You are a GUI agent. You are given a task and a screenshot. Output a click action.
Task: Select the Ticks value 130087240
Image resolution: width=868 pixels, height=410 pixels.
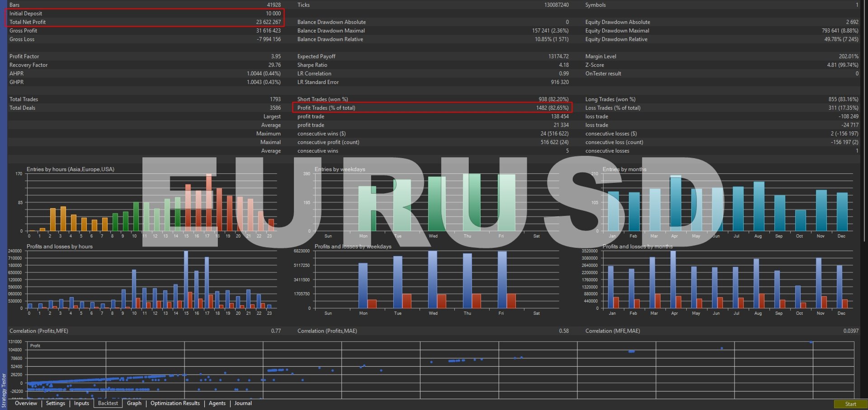coord(557,5)
